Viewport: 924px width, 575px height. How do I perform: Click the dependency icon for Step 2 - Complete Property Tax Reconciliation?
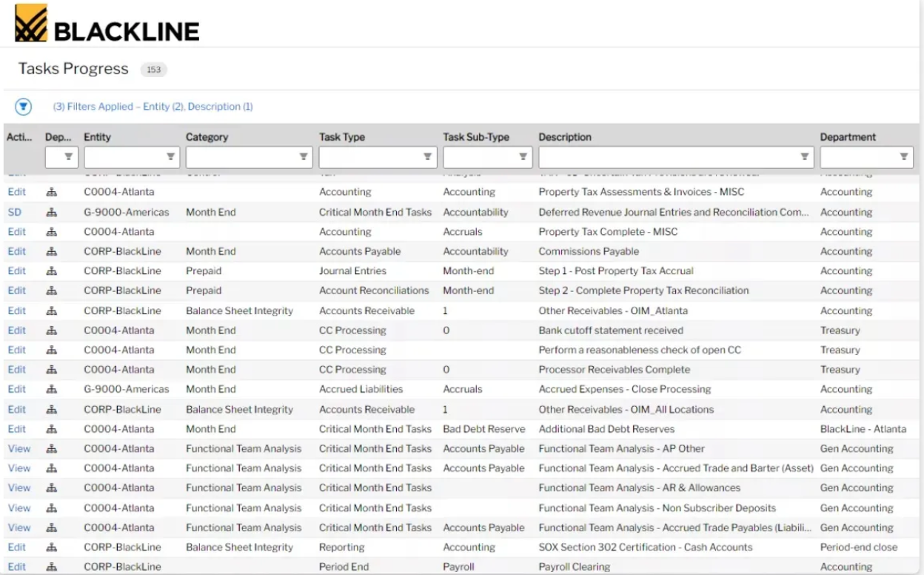coord(52,290)
